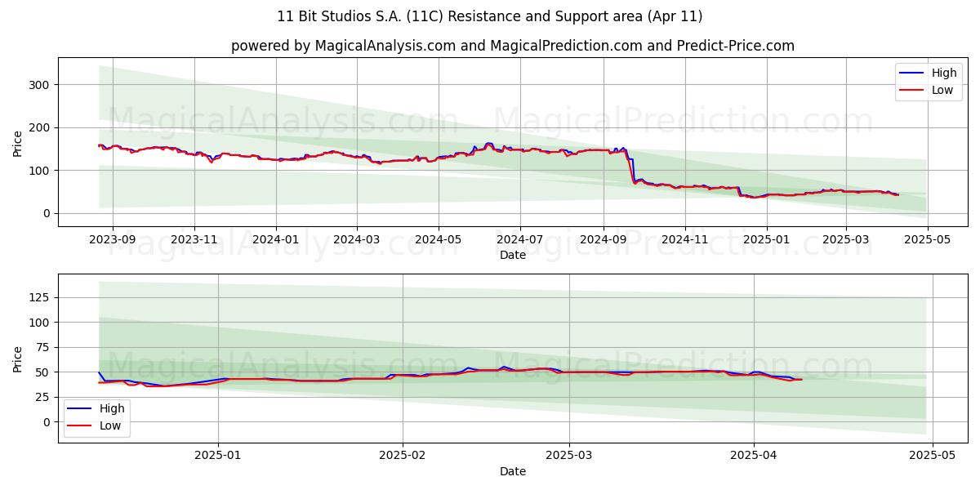Viewport: 980px width, 490px height.
Task: Click the '2025-01' x-axis label on top chart
Action: coord(766,239)
